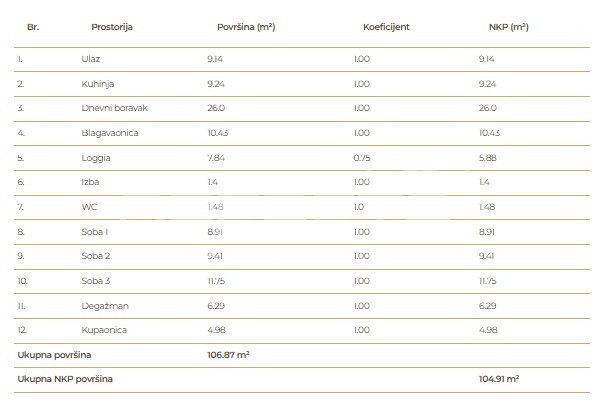Screen dimensions: 600x408
Task: Click the 106.87 m² total area value
Action: tap(227, 354)
